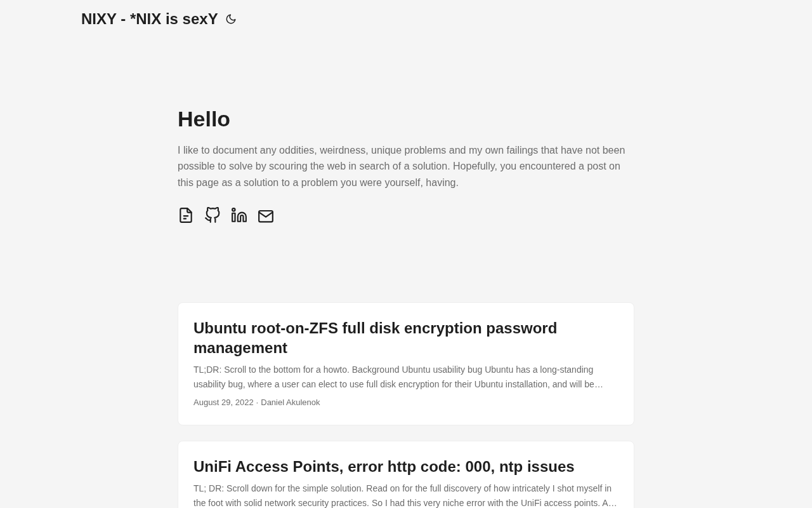Open the Ubuntu root-on-ZFS post title
812x508 pixels.
click(x=375, y=328)
